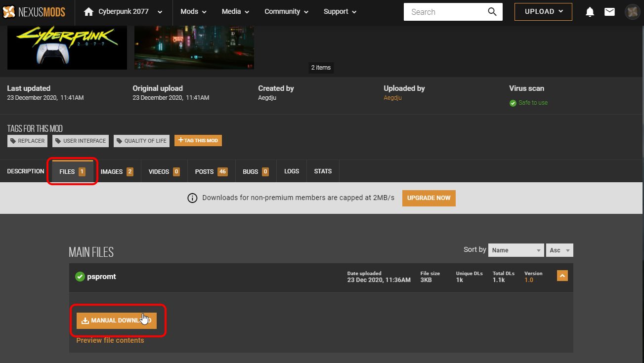The image size is (644, 363).
Task: Click the TAG THIS MOD button
Action: [198, 141]
